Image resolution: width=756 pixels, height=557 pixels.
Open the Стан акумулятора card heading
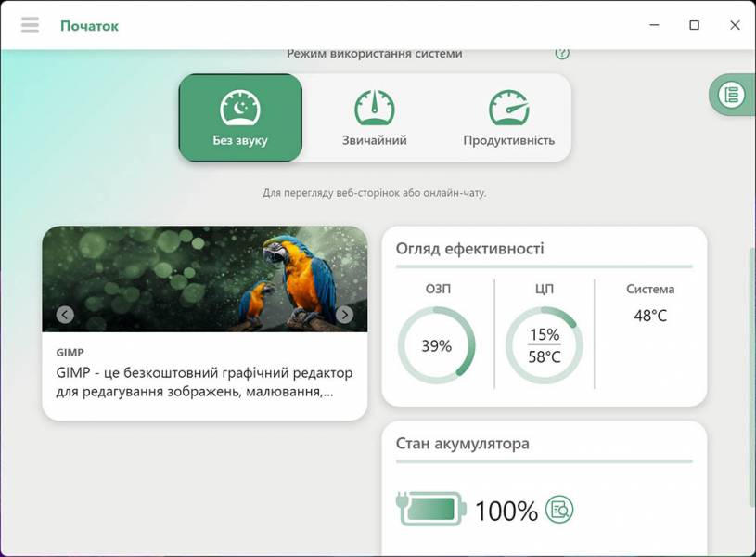pos(462,444)
